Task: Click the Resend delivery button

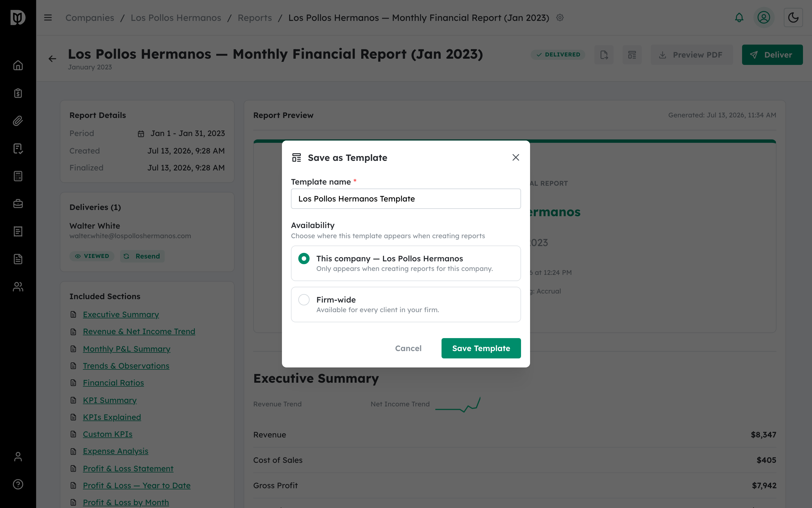Action: [142, 256]
